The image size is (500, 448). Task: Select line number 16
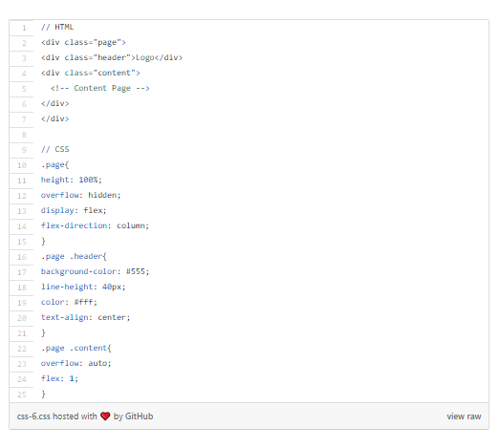pos(22,257)
